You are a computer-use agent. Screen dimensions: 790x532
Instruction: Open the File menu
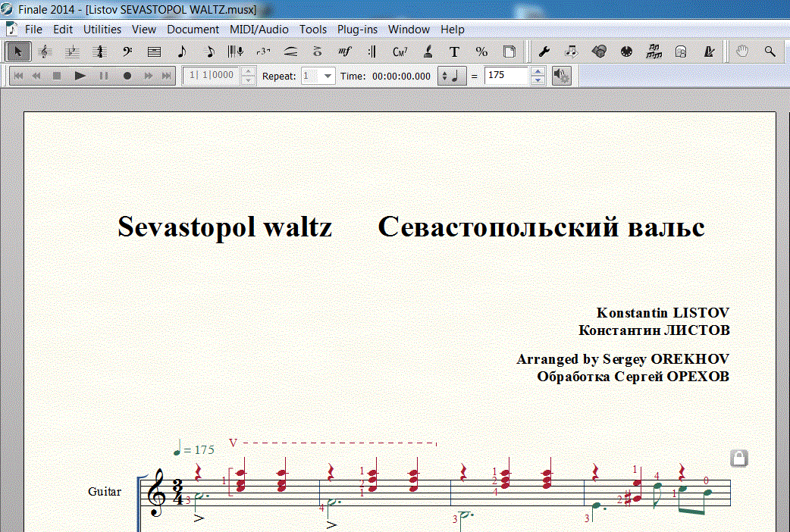(x=34, y=30)
